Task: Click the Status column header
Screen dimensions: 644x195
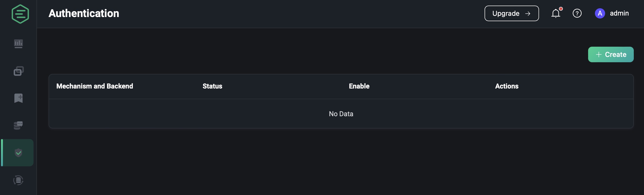Action: (212, 86)
